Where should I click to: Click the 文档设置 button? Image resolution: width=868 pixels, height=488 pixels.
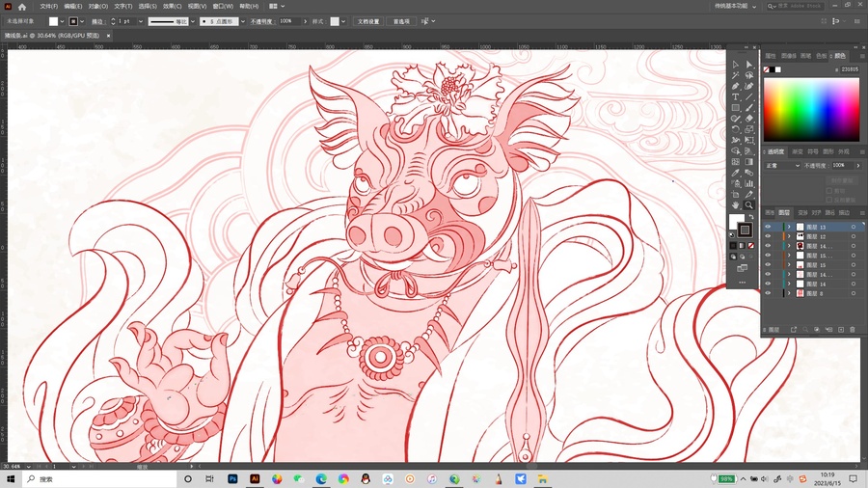[x=368, y=21]
